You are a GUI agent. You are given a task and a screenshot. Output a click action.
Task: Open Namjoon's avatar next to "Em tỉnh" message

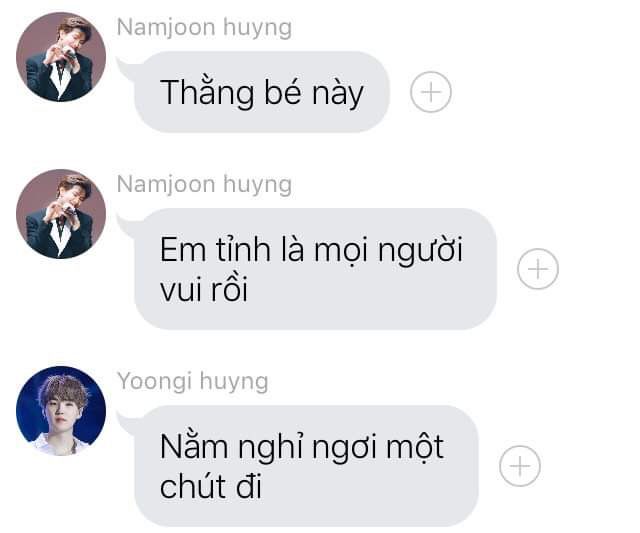(x=61, y=213)
